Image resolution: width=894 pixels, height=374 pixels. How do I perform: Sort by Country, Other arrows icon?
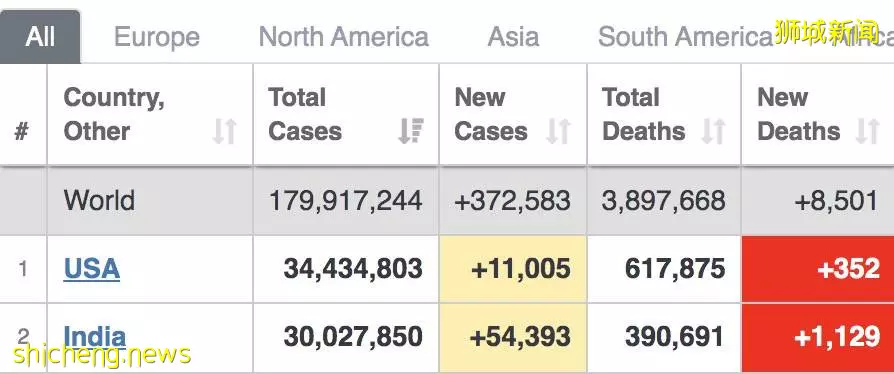point(225,132)
